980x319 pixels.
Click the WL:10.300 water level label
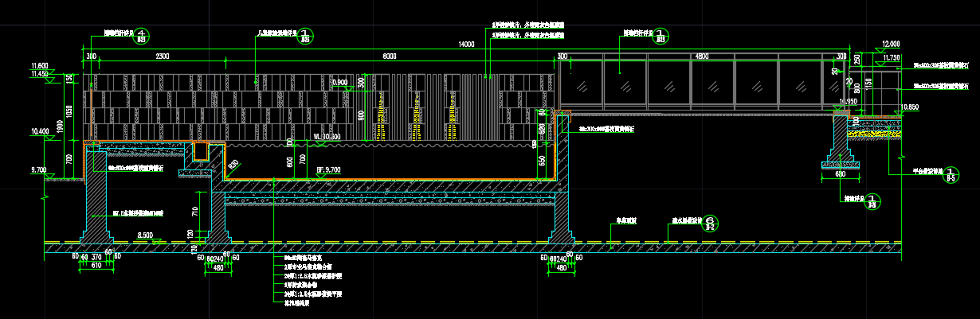click(x=327, y=137)
